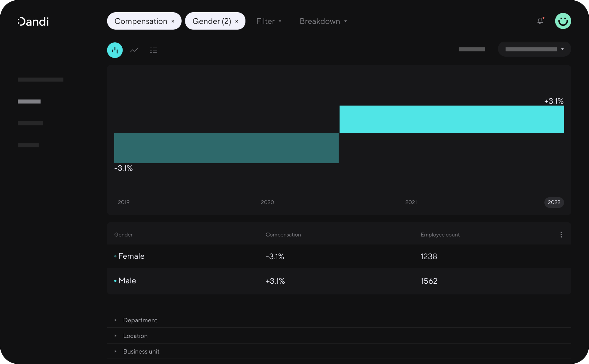Switch to the line chart view

[134, 50]
